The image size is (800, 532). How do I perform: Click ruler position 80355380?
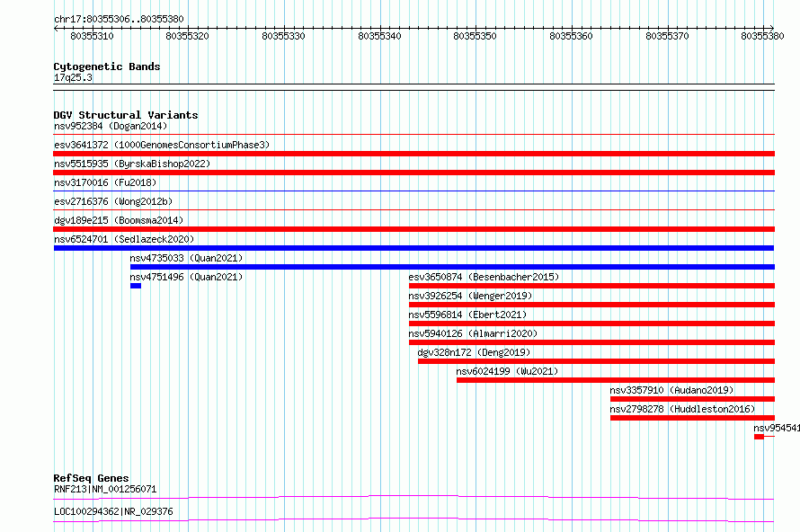763,36
